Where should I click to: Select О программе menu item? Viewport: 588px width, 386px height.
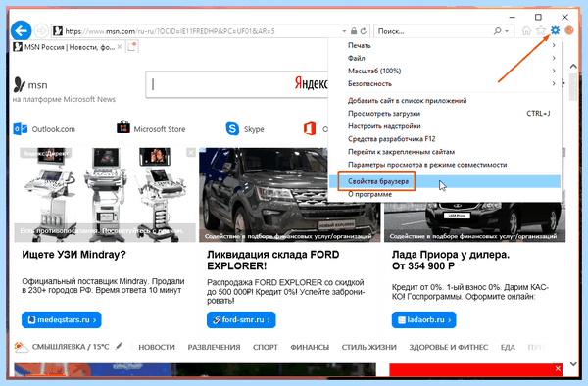pos(445,194)
